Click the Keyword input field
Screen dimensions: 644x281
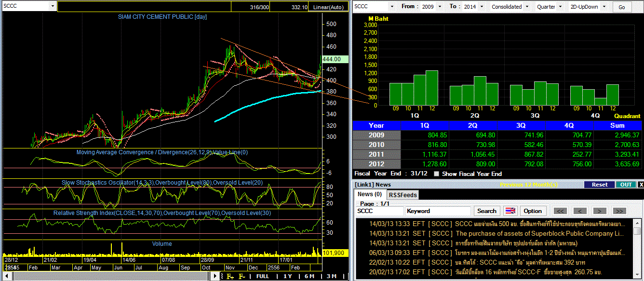click(x=438, y=211)
